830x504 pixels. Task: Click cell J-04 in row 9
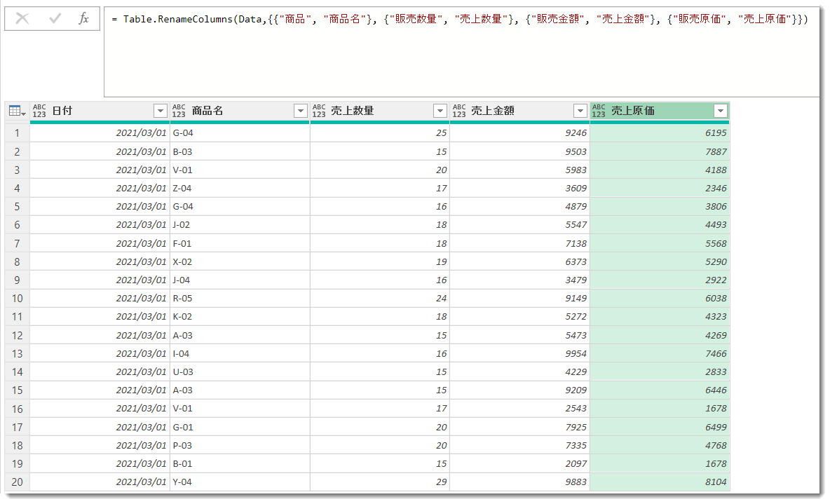tap(239, 280)
